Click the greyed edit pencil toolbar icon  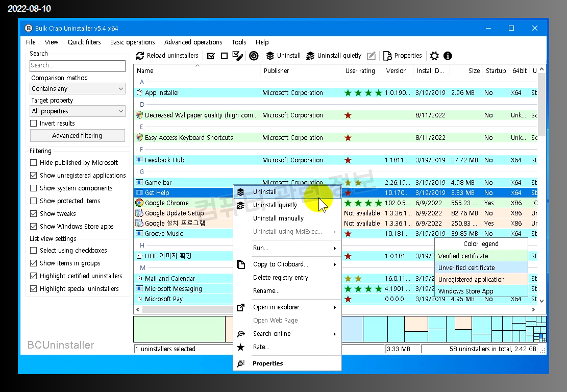(x=371, y=56)
